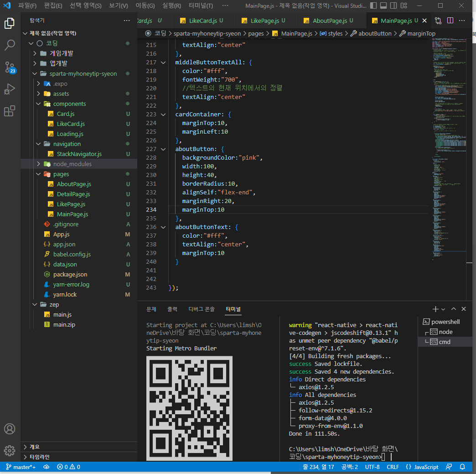Open the 터미널(T) menu
The height and width of the screenshot is (474, 476).
tap(201, 5)
